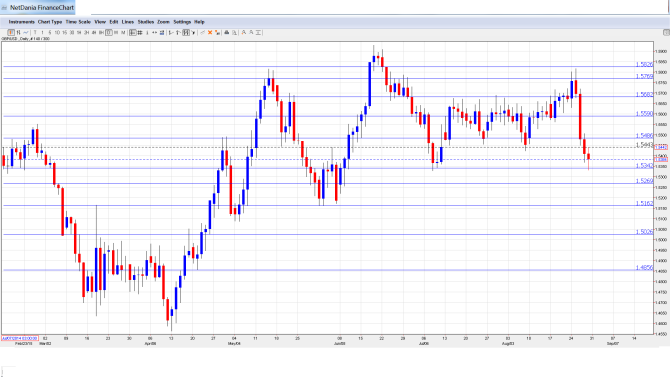
Task: Click the plain A text icon
Action: (251, 32)
